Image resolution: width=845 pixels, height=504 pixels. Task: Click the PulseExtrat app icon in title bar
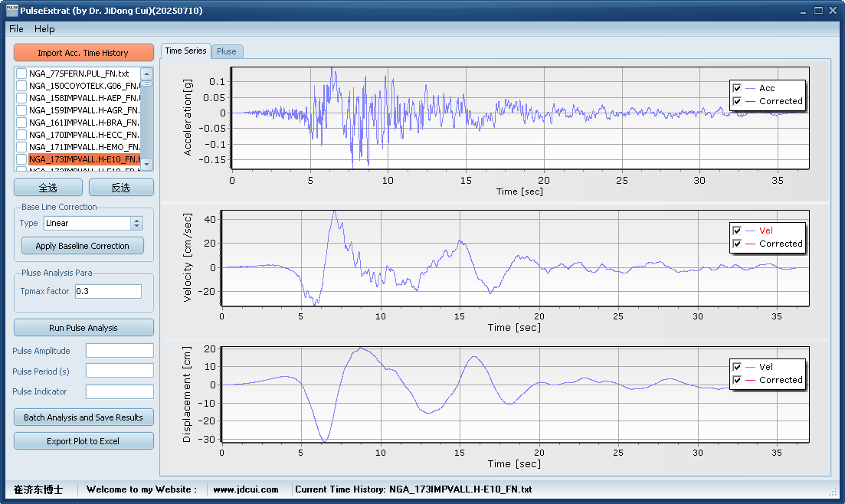click(x=10, y=11)
